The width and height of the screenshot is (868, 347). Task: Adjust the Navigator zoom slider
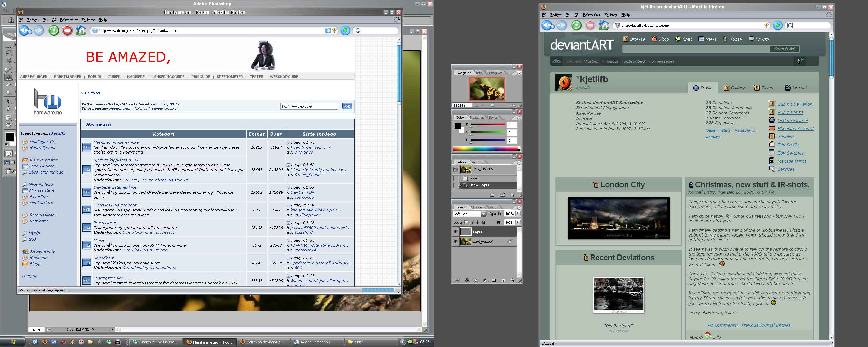click(492, 105)
